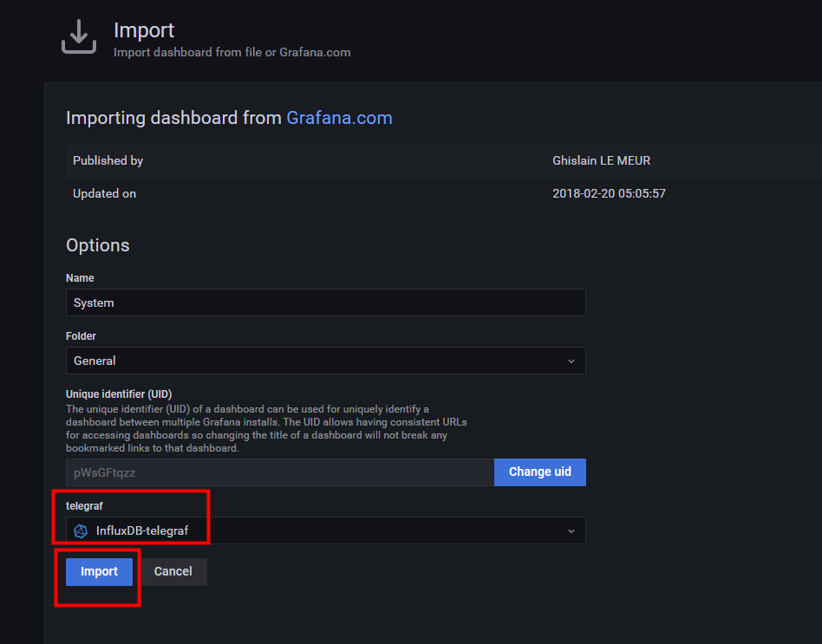
Task: Cancel the dashboard import
Action: 173,572
